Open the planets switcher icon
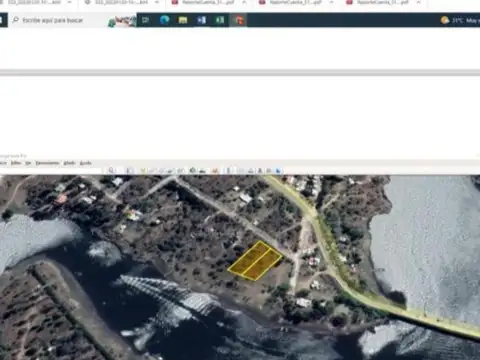480x360 pixels. (x=215, y=170)
